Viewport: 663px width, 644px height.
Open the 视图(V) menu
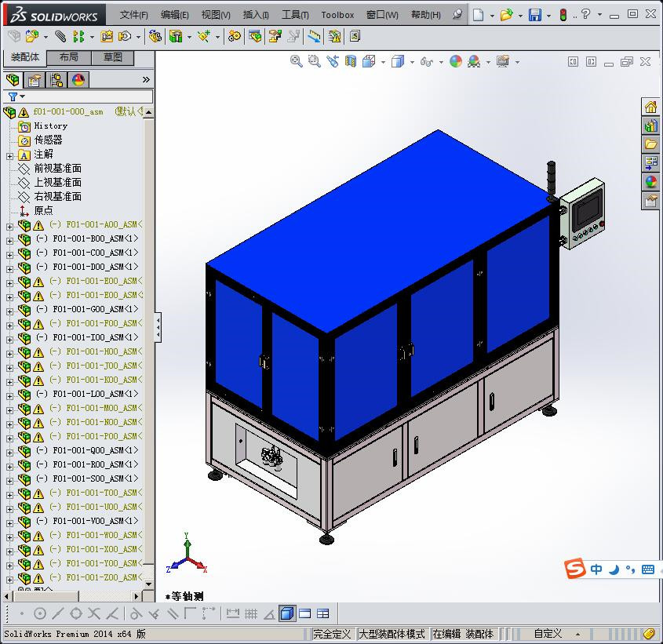tap(216, 15)
